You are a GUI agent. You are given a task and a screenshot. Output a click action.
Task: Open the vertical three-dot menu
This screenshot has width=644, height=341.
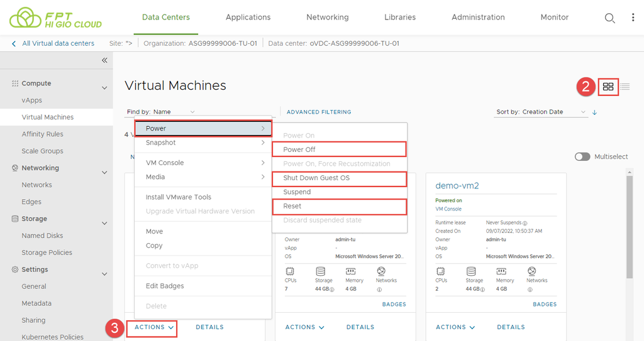[x=633, y=18]
